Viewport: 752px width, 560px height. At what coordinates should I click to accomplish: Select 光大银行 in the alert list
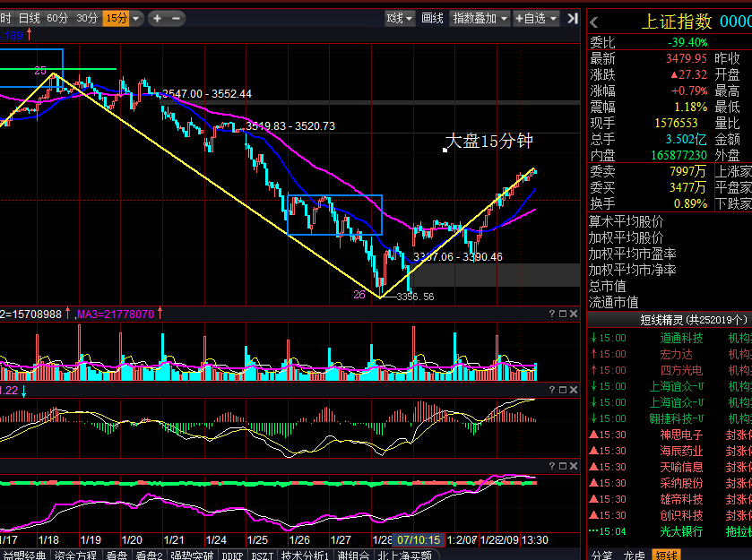pos(681,531)
